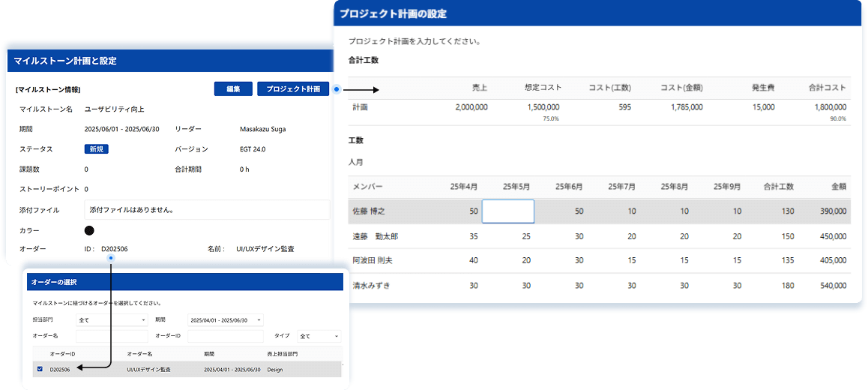The image size is (868, 390).
Task: Click the 添付ファイル attachment box
Action: 207,210
